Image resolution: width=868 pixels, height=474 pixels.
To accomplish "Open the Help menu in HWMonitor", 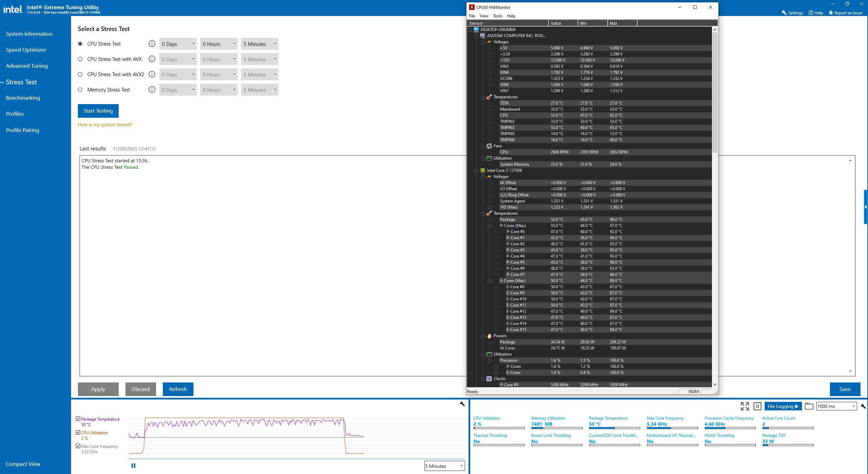I will (511, 16).
